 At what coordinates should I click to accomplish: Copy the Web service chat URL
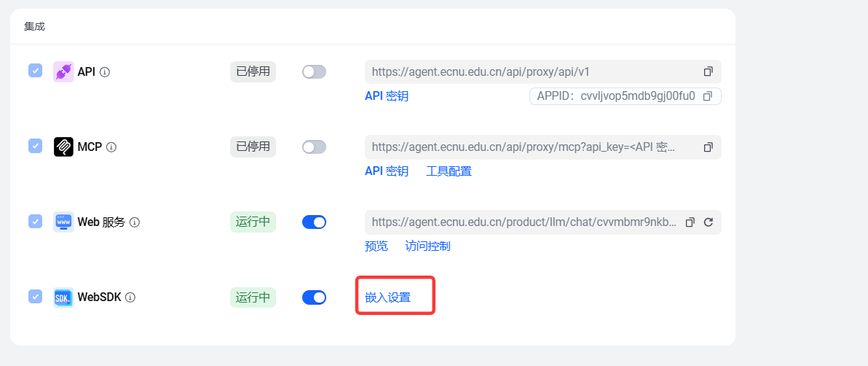point(690,222)
